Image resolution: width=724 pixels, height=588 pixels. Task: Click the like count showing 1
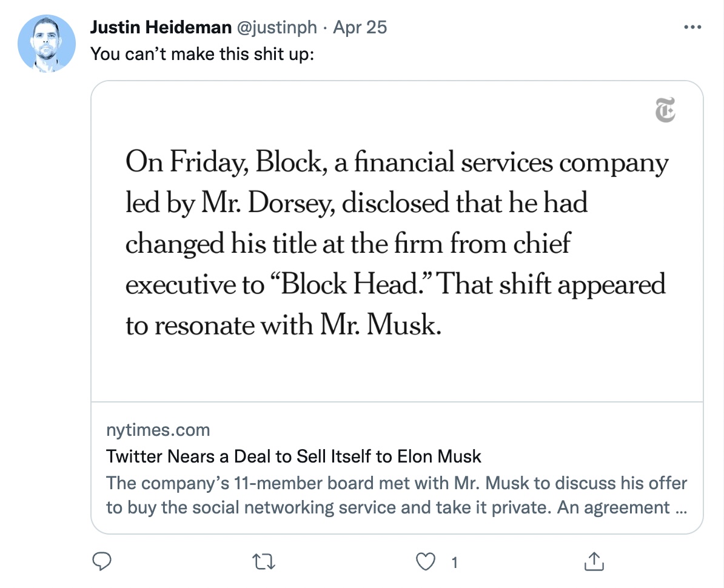454,563
